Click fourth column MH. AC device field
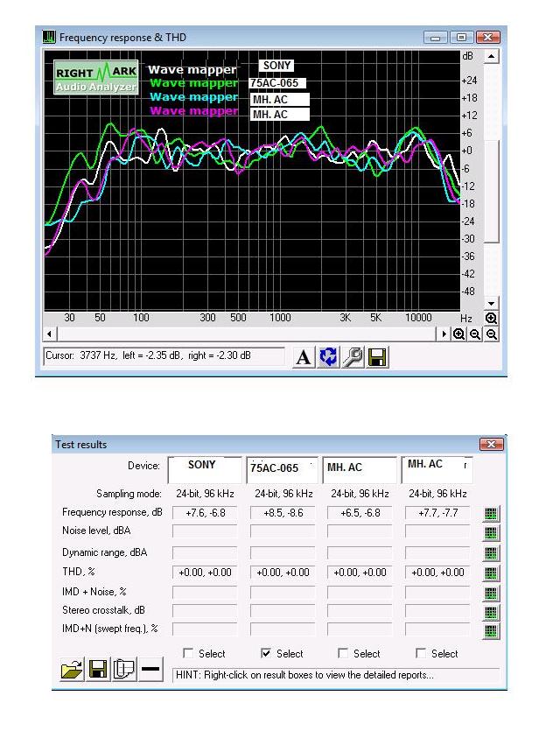 (x=437, y=469)
